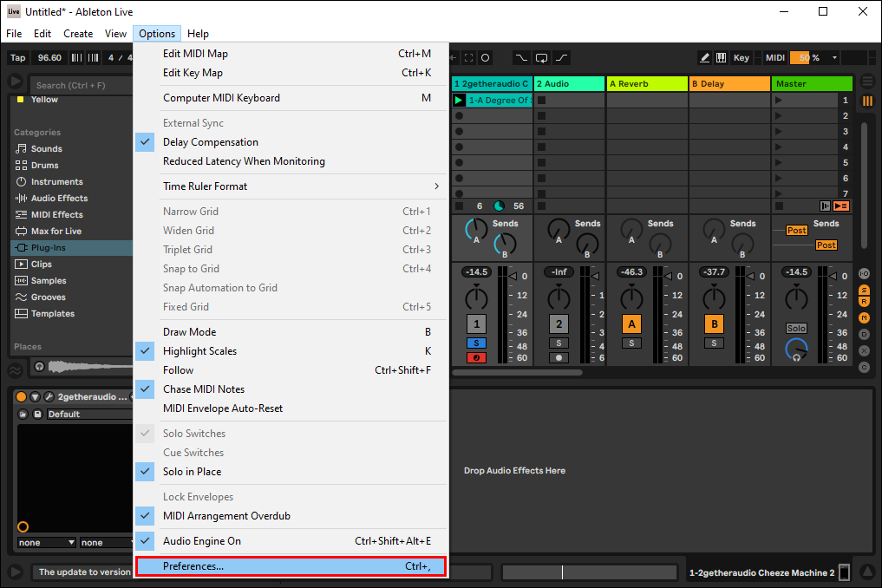Expand Time Ruler Format submenu
Viewport: 882px width, 588px height.
[x=291, y=186]
